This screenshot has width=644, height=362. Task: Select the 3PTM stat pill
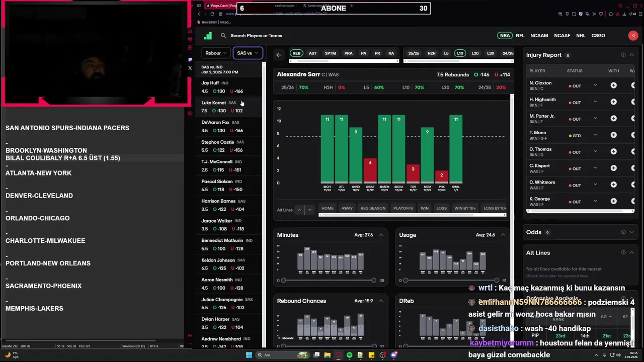[331, 53]
